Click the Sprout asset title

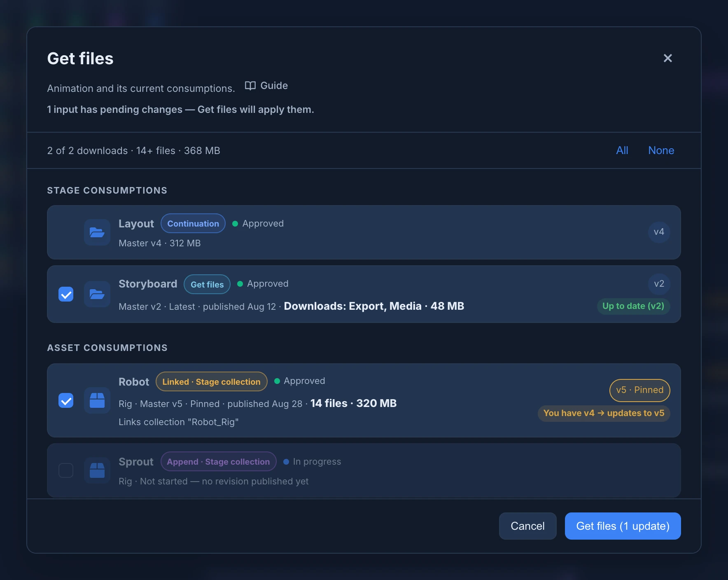tap(136, 462)
